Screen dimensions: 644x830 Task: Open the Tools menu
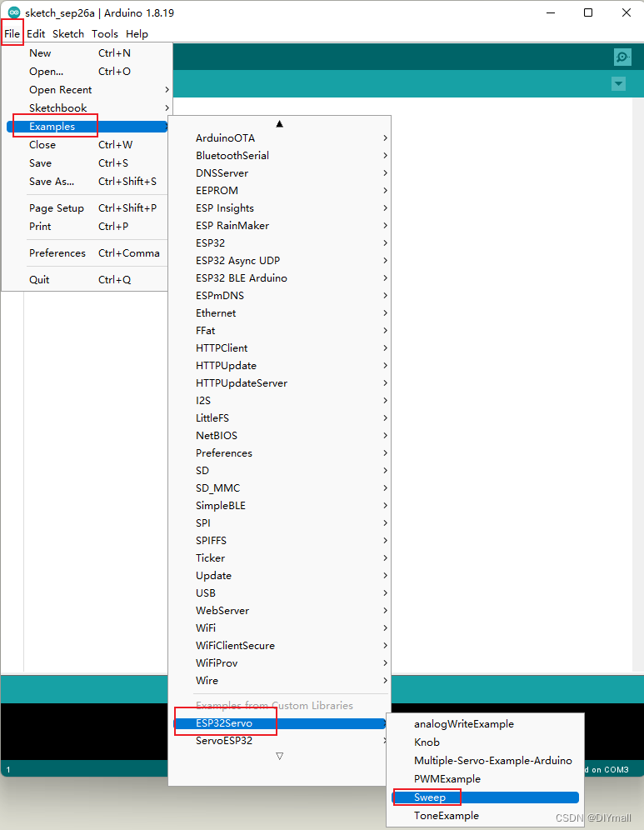coord(105,34)
